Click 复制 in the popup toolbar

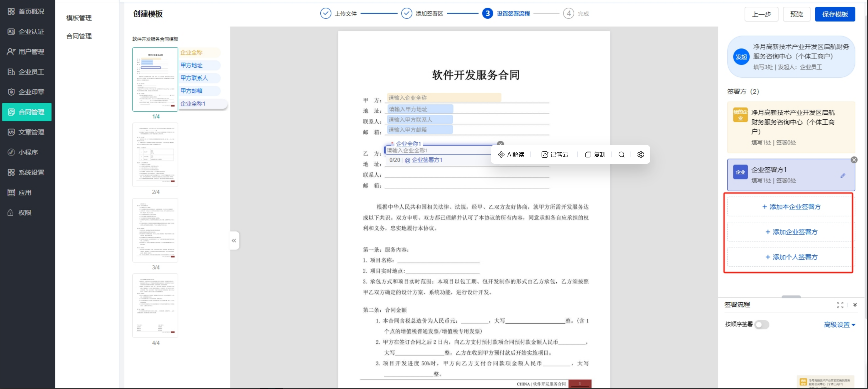595,154
